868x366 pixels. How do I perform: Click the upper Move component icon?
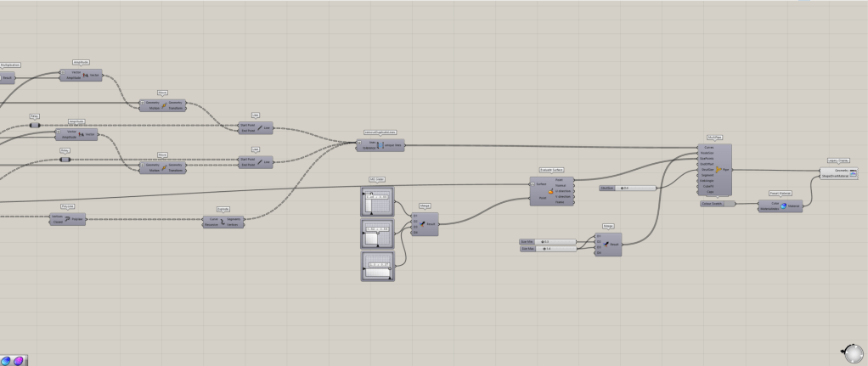pos(164,105)
